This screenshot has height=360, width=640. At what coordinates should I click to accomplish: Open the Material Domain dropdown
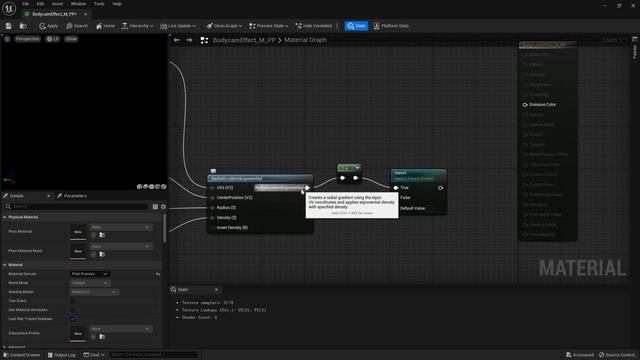pos(90,274)
